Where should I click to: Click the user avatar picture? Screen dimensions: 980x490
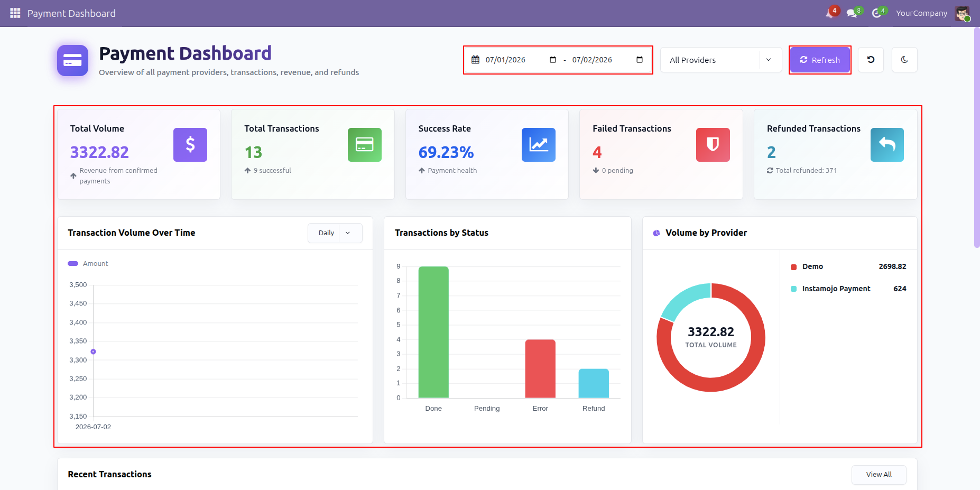point(962,13)
